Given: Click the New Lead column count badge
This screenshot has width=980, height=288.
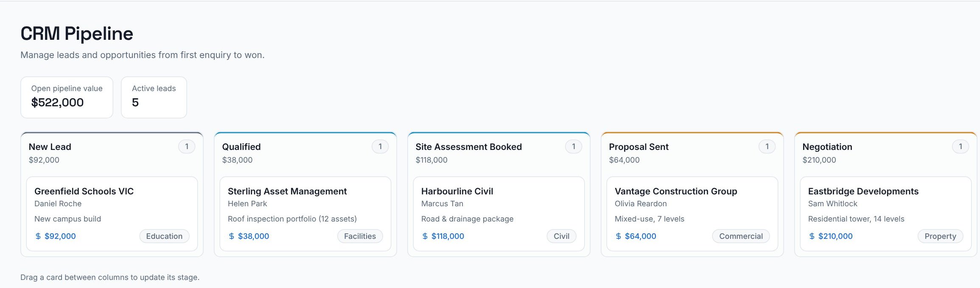Looking at the screenshot, I should pyautogui.click(x=187, y=147).
